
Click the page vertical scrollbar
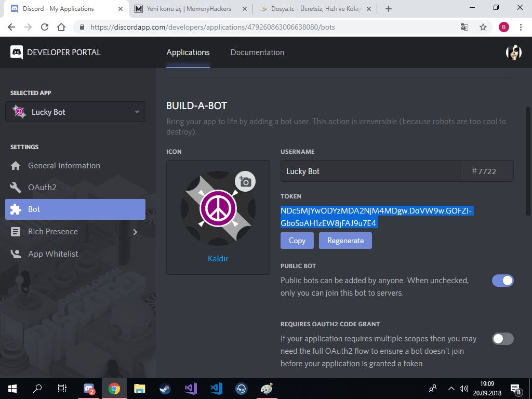pos(528,161)
